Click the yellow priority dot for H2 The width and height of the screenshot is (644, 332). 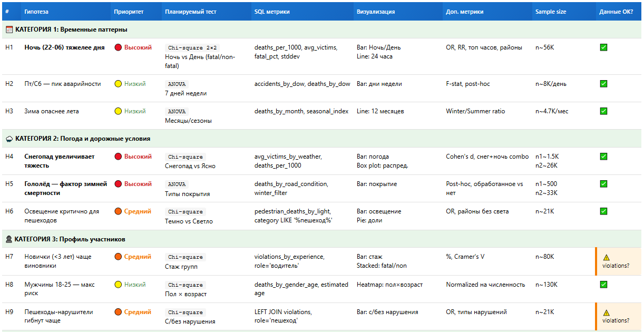point(118,84)
